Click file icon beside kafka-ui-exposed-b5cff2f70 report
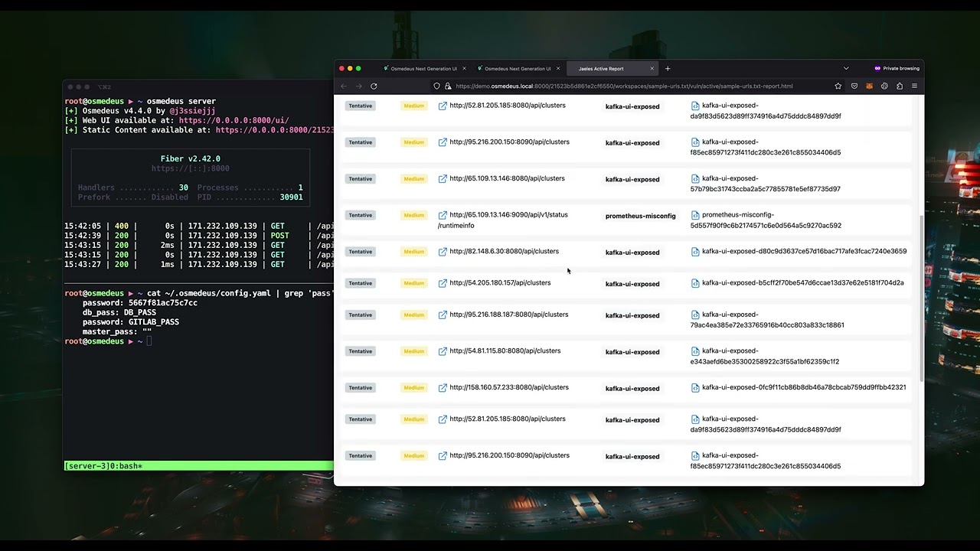Image resolution: width=980 pixels, height=551 pixels. point(695,283)
